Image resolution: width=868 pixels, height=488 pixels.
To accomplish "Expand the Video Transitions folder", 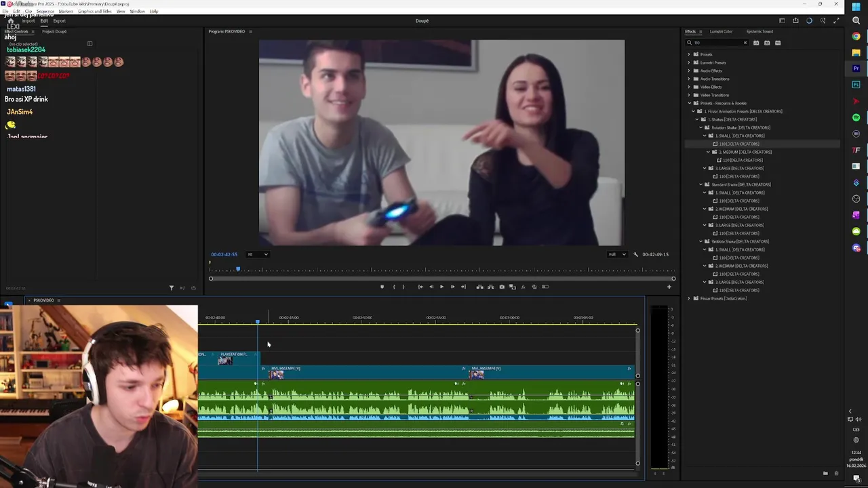I will (x=689, y=95).
